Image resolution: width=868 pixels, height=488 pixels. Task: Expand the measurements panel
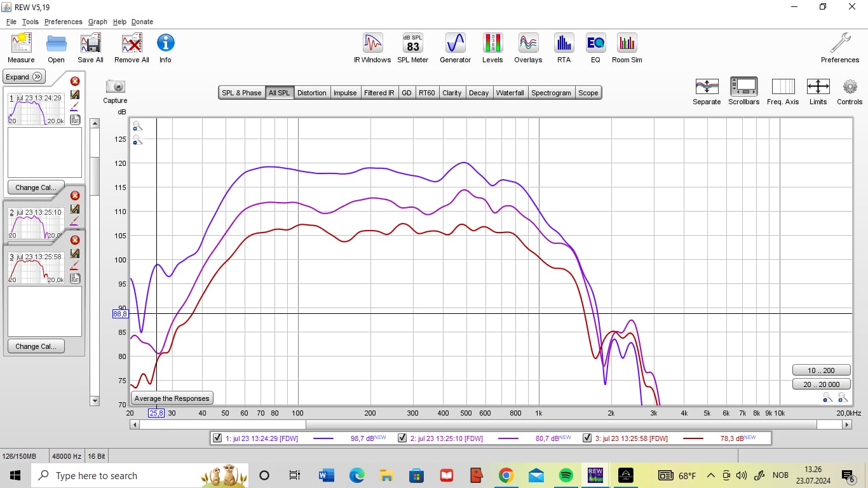point(24,77)
